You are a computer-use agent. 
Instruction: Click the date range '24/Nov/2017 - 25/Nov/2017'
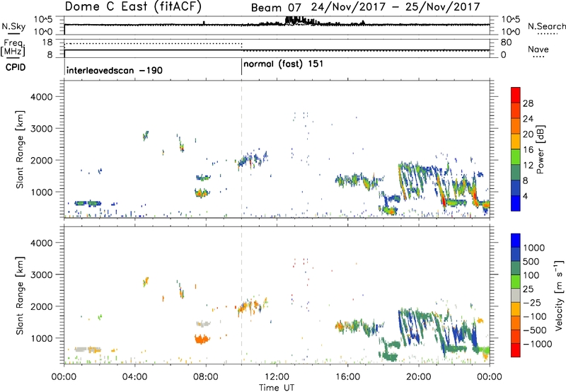point(395,7)
